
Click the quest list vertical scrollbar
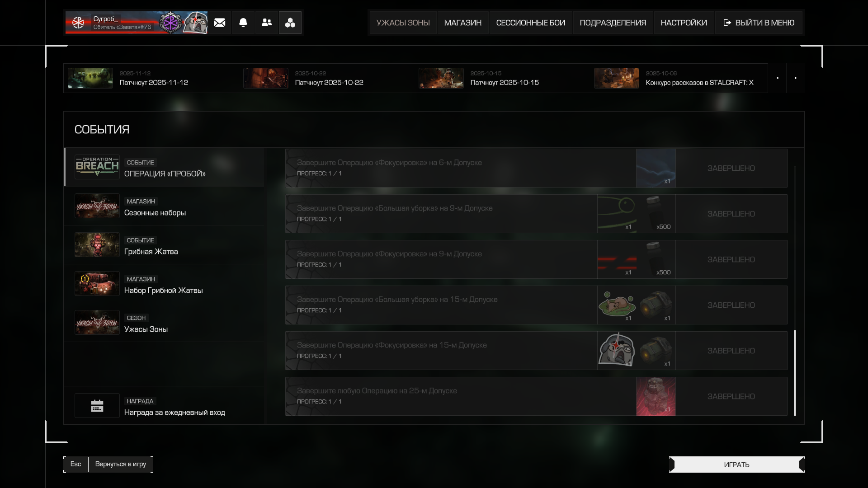(x=795, y=372)
